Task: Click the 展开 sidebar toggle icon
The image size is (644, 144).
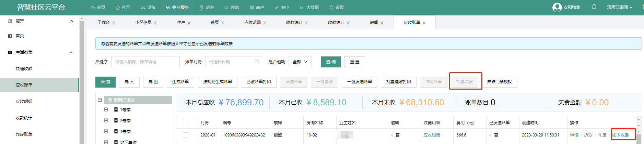Action: [10, 21]
